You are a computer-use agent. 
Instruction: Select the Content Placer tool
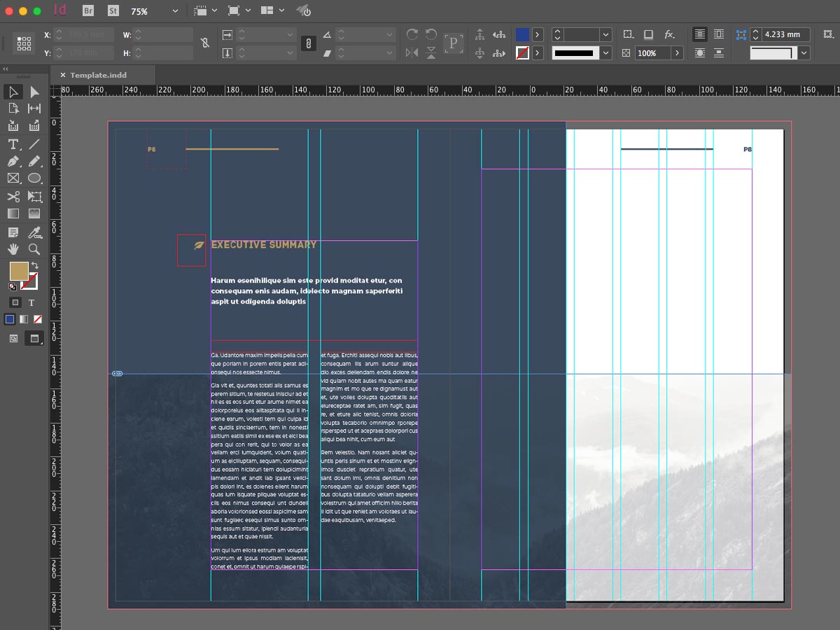(34, 126)
